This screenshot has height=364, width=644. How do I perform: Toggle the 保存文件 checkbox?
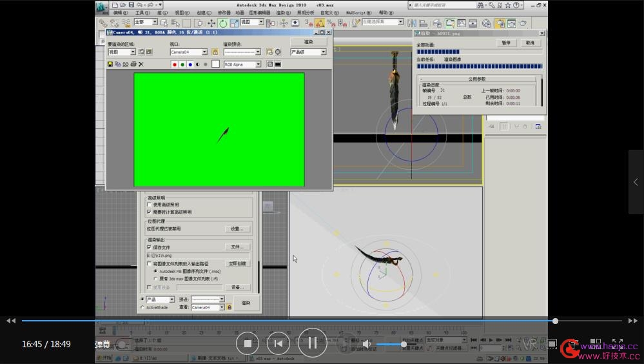pyautogui.click(x=149, y=247)
